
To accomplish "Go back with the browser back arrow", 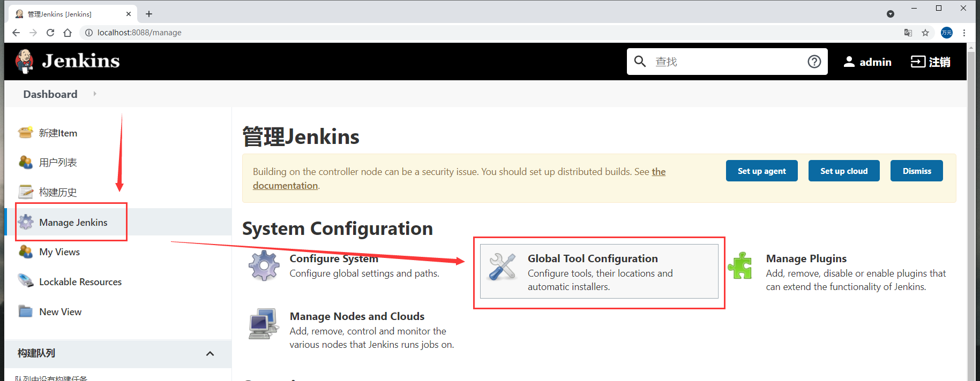I will coord(16,33).
